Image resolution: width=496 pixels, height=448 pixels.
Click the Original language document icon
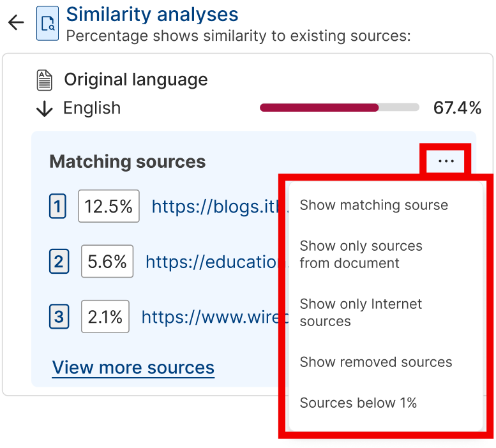pyautogui.click(x=45, y=80)
